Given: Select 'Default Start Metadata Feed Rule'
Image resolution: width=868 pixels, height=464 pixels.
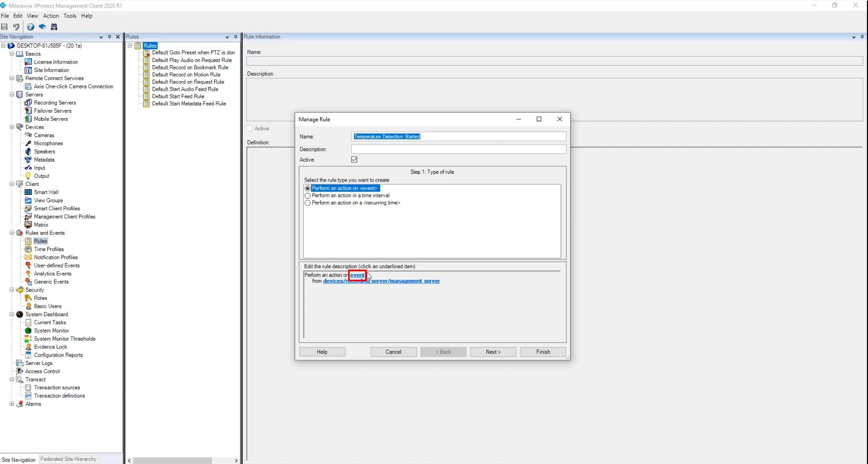Looking at the screenshot, I should 189,104.
